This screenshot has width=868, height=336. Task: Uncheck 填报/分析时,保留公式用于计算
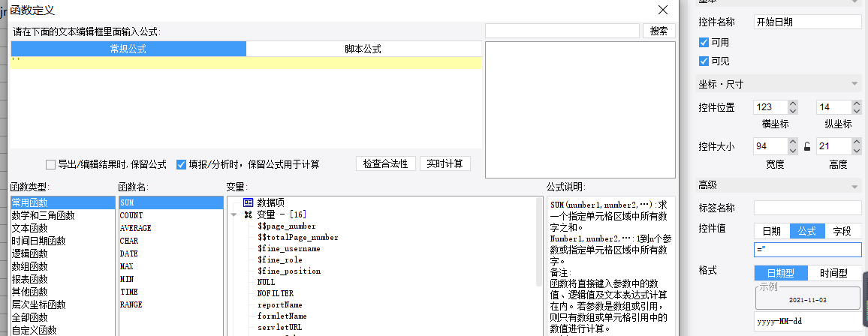click(x=180, y=164)
